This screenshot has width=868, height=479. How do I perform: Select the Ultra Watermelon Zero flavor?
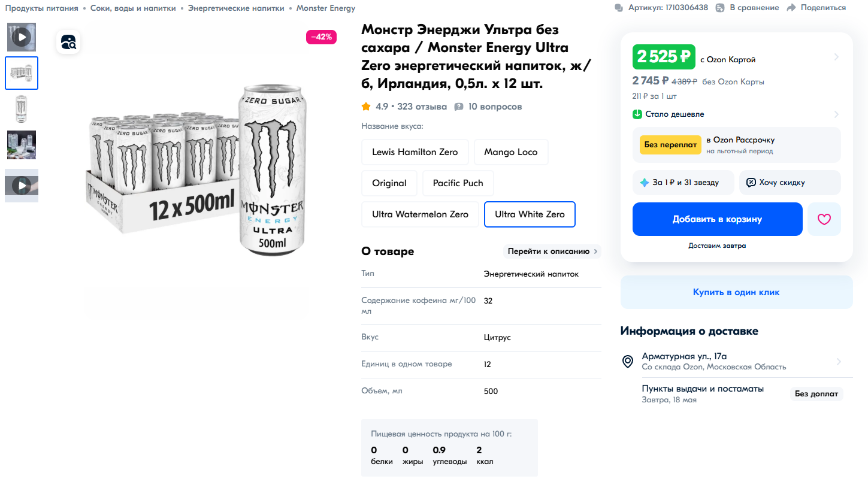[420, 214]
